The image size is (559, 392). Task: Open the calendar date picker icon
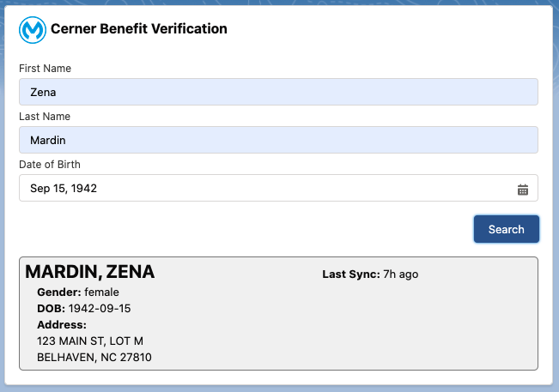523,190
